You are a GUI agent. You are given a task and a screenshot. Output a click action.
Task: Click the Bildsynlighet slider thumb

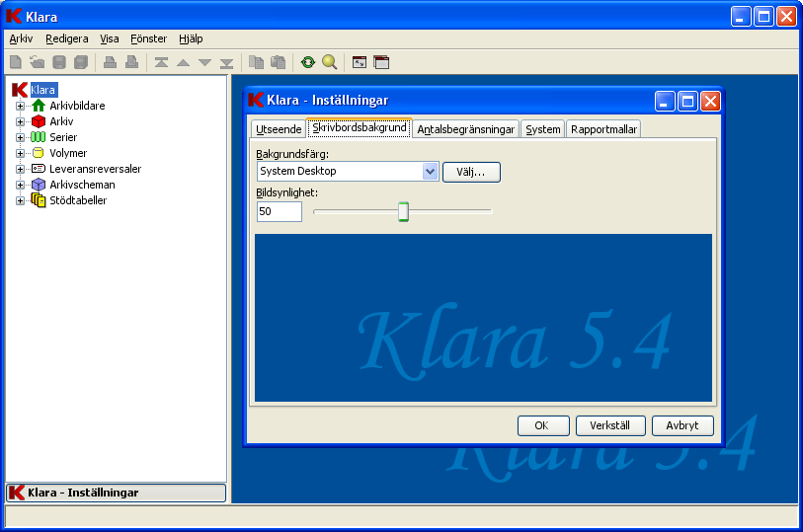[404, 211]
